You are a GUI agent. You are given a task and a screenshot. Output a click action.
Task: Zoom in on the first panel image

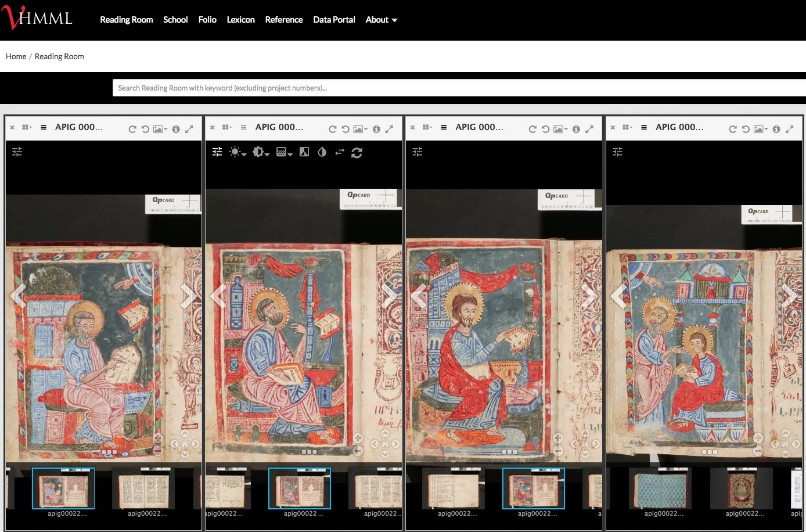pos(157,438)
